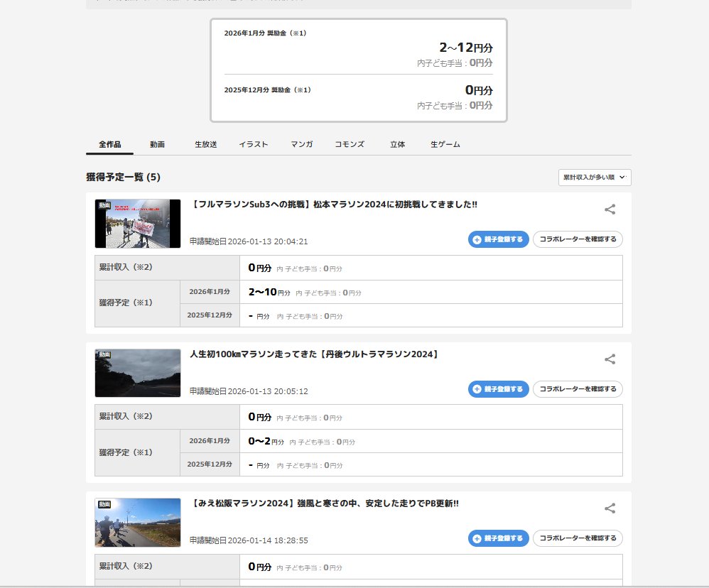709x588 pixels.
Task: Click the 動画 badge on みえ松阪マラソン thumbnail
Action: 105,504
